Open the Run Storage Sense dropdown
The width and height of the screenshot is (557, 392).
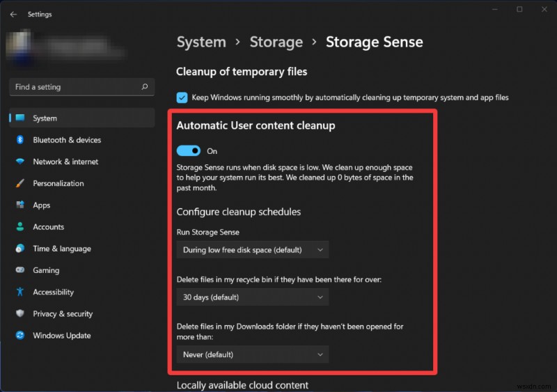(x=253, y=250)
